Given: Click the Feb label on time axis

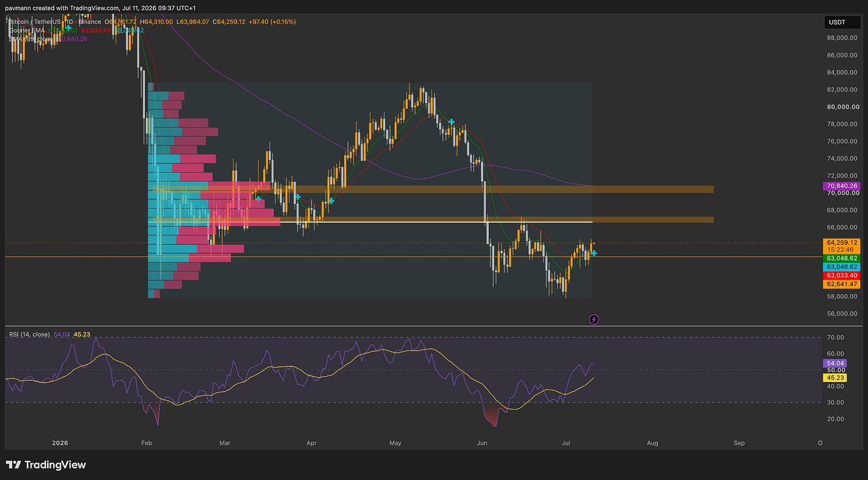Looking at the screenshot, I should click(x=148, y=443).
